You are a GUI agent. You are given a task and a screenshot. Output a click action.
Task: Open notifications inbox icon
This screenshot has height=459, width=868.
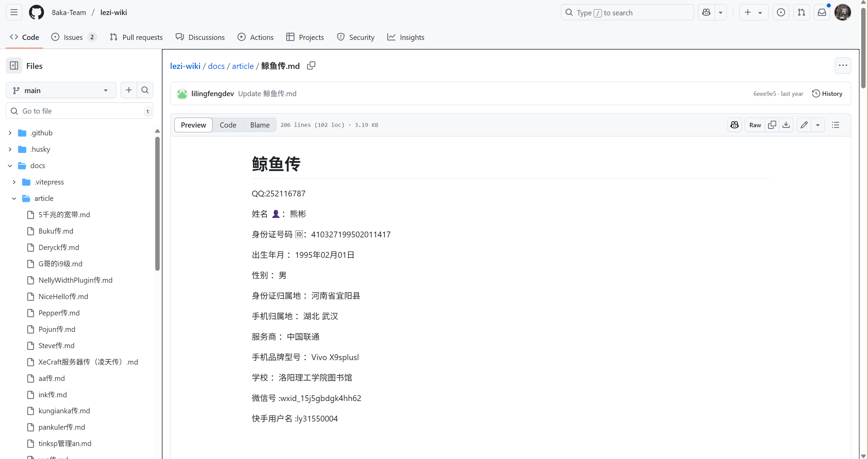pos(822,13)
